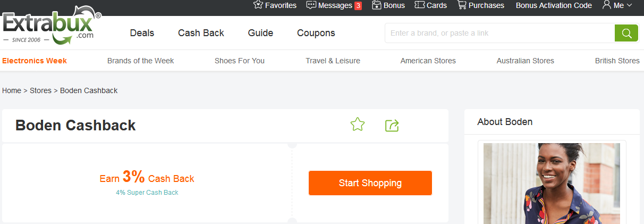
Task: Click the Boden model photo thumbnail
Action: click(x=552, y=184)
